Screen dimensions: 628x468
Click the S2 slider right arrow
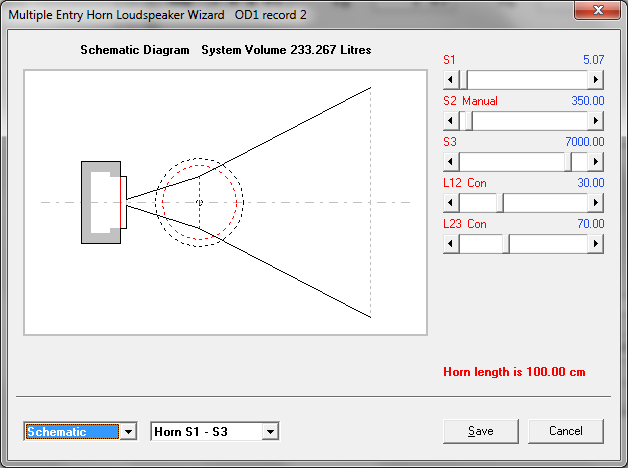click(596, 121)
